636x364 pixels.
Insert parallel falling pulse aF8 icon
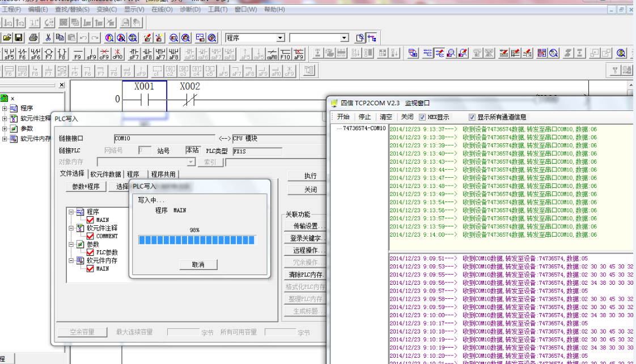(x=173, y=53)
